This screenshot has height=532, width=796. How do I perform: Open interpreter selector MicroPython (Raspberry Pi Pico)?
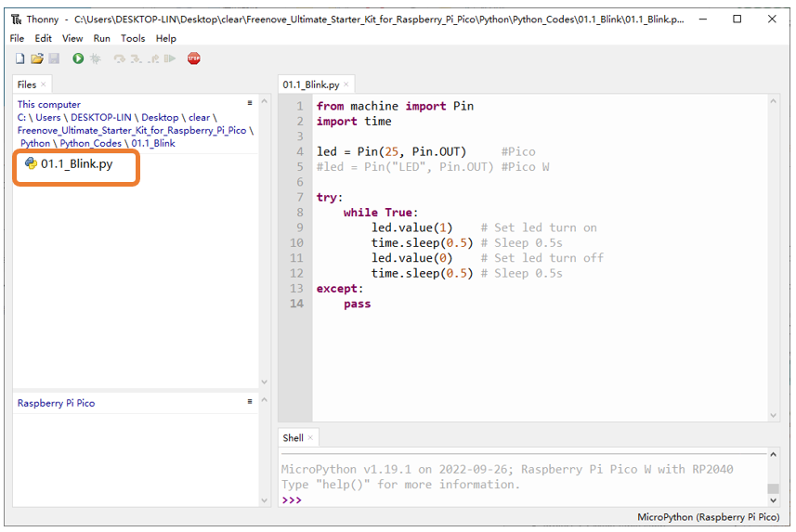pyautogui.click(x=708, y=517)
